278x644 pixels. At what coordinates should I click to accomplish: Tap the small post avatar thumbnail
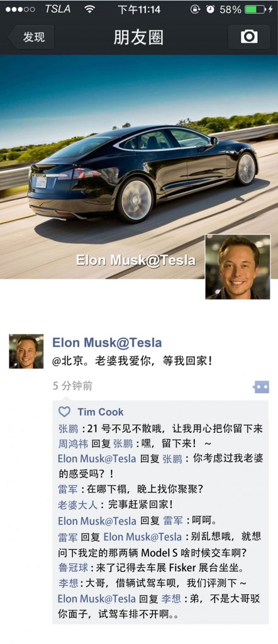tap(26, 351)
